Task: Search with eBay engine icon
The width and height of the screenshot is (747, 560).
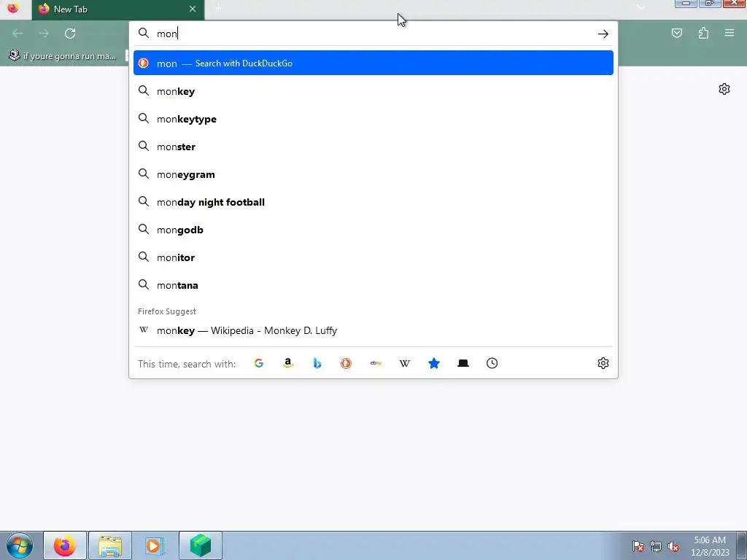Action: (376, 363)
